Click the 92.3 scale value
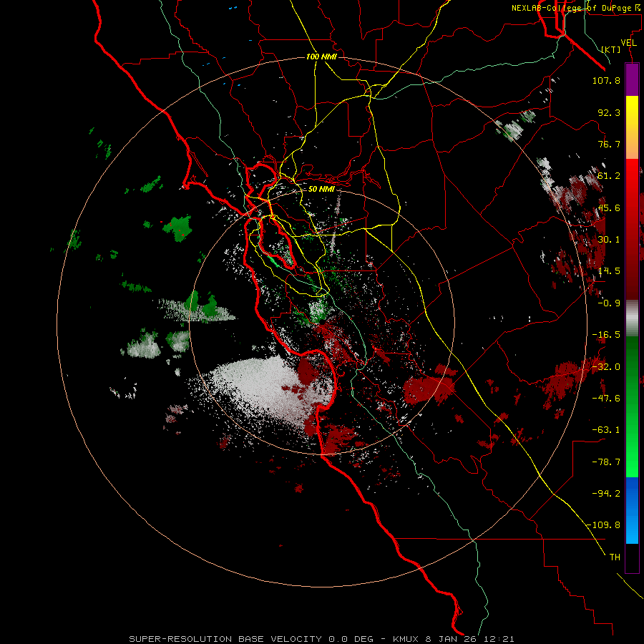Screen dimensions: 644x644 [x=609, y=112]
